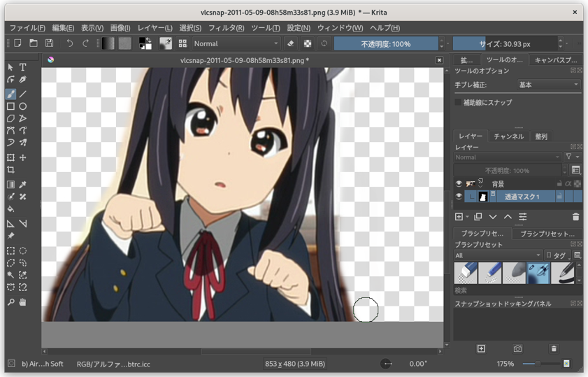
Task: Toggle eraser mode in toolbar
Action: click(x=291, y=43)
